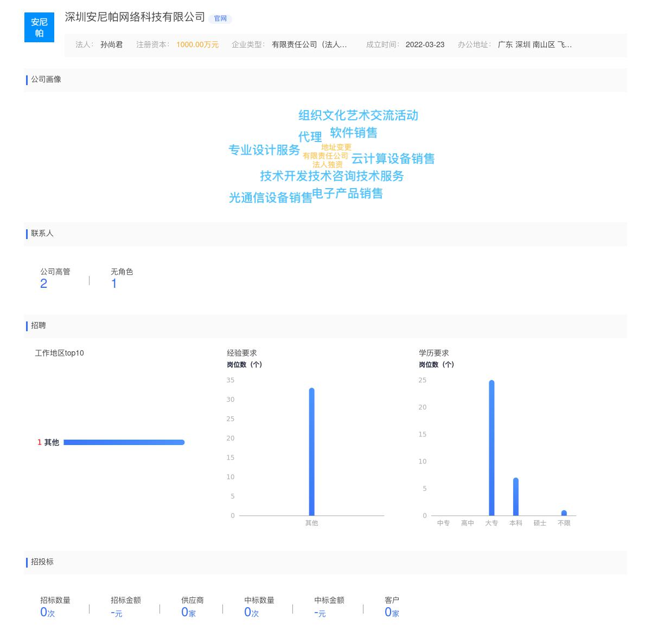Select word cloud tag 软件销售
This screenshot has width=651, height=644.
tap(354, 133)
